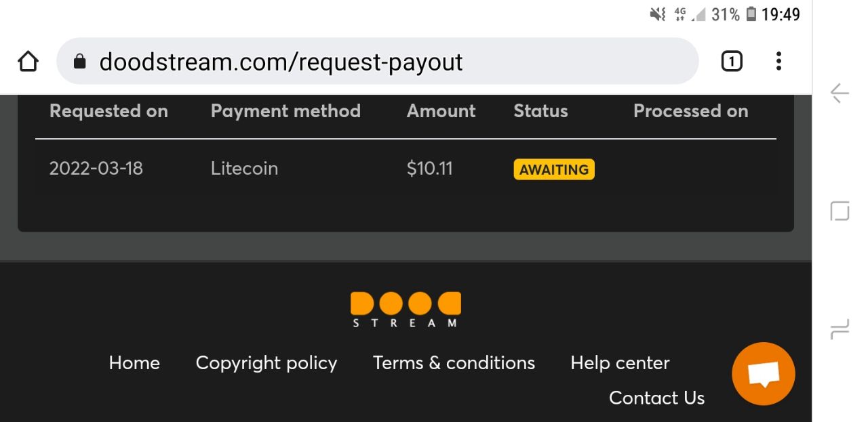Open the orange live chat bubble
868x422 pixels.
tap(764, 374)
